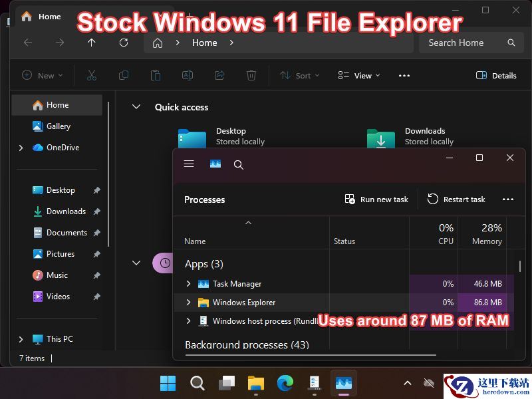The width and height of the screenshot is (532, 399).
Task: Open Task Manager hamburger navigation menu
Action: click(189, 164)
